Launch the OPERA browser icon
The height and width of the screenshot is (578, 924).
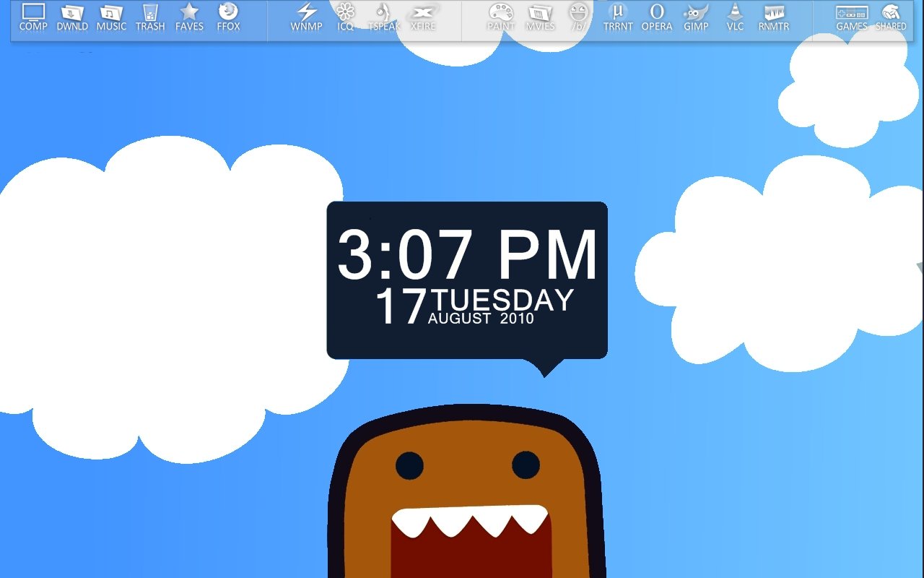tap(657, 17)
